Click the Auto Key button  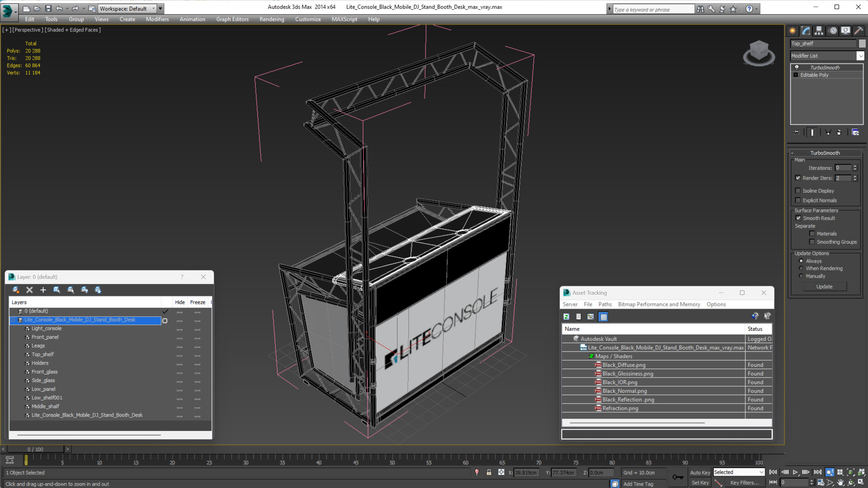tap(700, 472)
